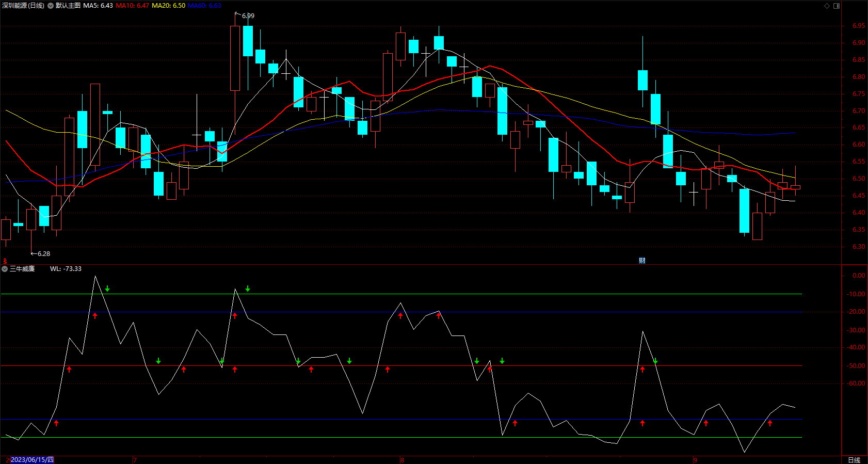Click the candlestick at the 6.99 high

[235, 58]
